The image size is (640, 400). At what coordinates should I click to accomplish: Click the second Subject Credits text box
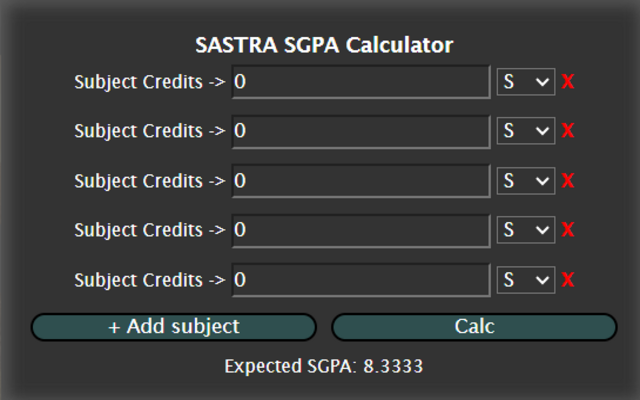pyautogui.click(x=361, y=131)
